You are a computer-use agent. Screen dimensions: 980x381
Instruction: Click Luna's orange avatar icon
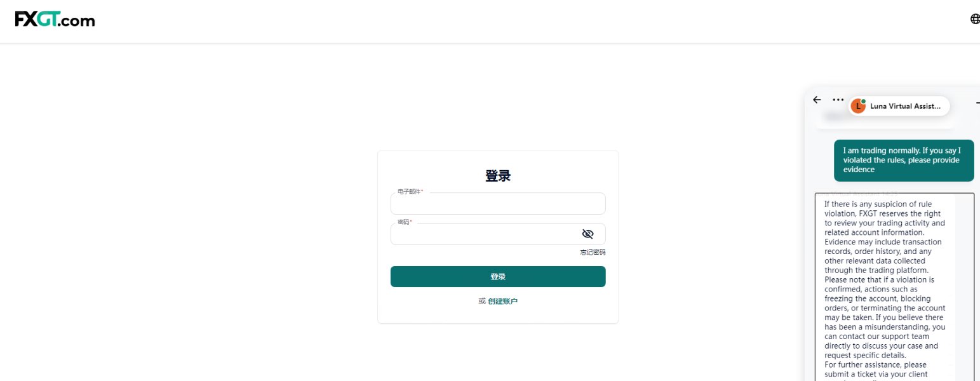858,106
